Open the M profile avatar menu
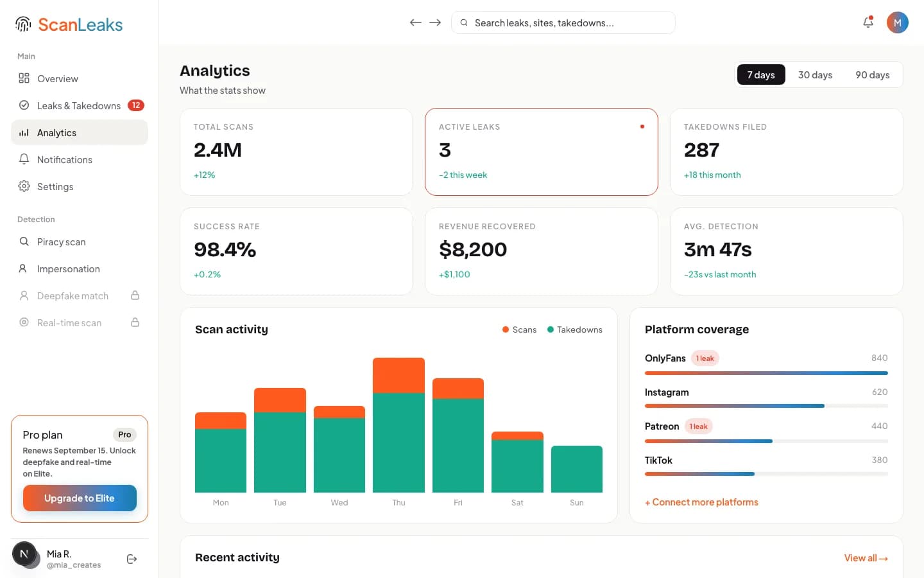The width and height of the screenshot is (924, 578). point(897,22)
